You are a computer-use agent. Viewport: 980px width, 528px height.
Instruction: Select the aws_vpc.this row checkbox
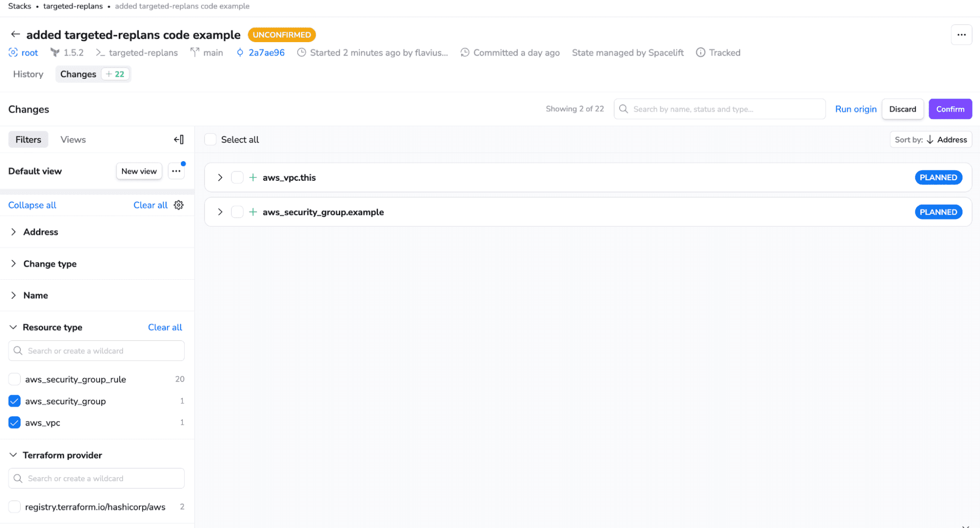click(x=237, y=177)
